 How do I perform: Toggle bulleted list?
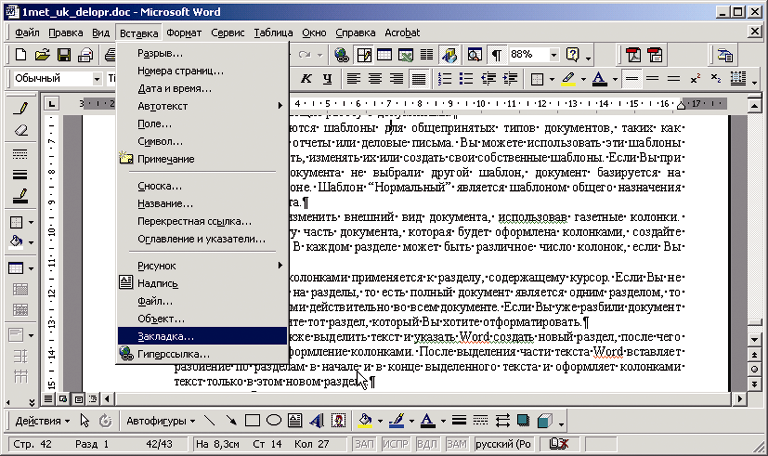(x=466, y=78)
